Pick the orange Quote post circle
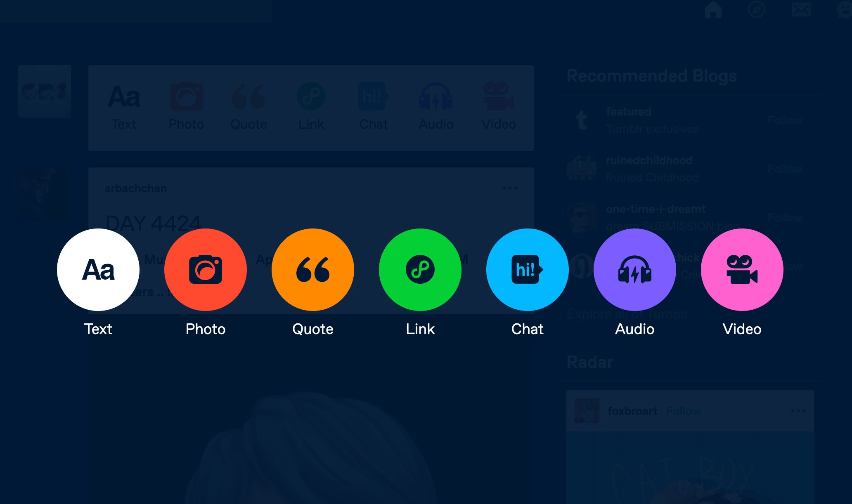This screenshot has width=852, height=504. click(x=313, y=270)
